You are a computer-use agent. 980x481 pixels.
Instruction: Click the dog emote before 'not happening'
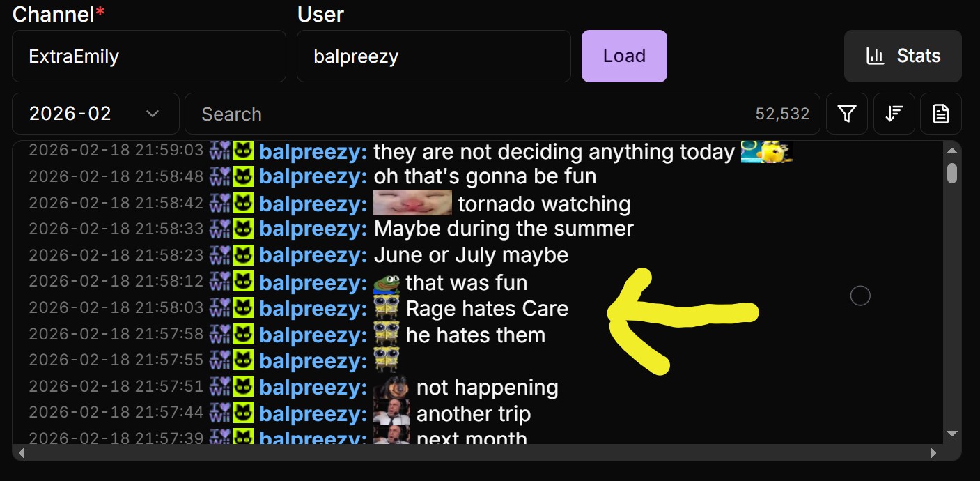391,388
